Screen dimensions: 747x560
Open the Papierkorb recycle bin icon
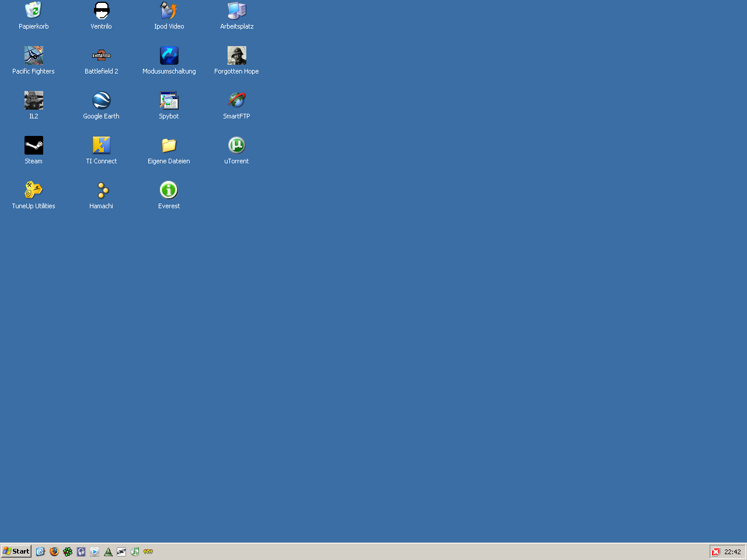point(33,10)
